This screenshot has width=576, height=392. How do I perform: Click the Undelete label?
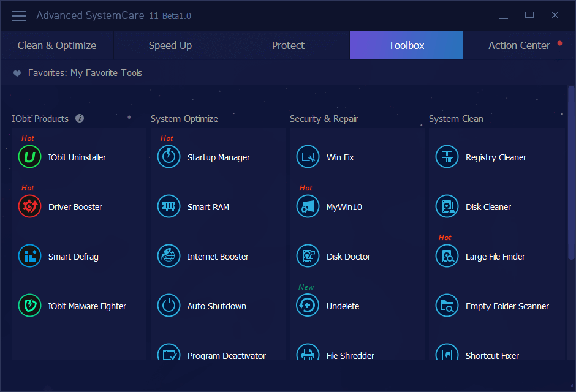pos(343,306)
